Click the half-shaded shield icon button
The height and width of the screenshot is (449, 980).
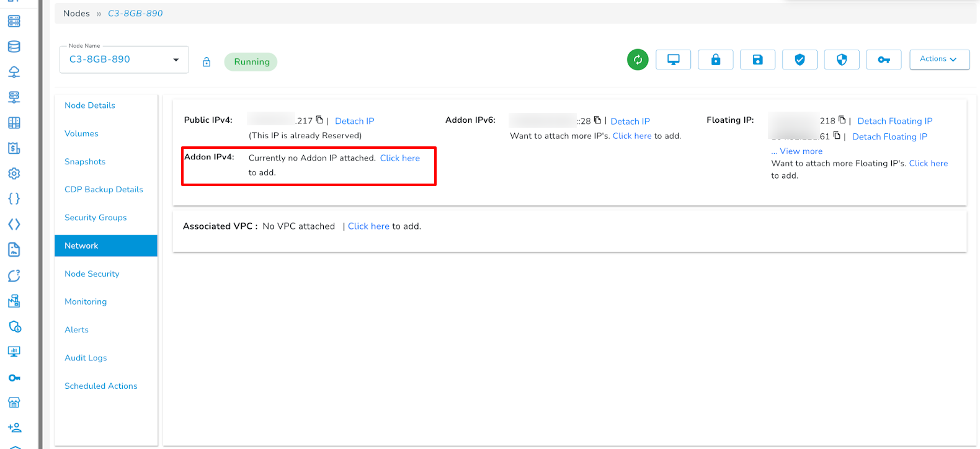click(842, 60)
